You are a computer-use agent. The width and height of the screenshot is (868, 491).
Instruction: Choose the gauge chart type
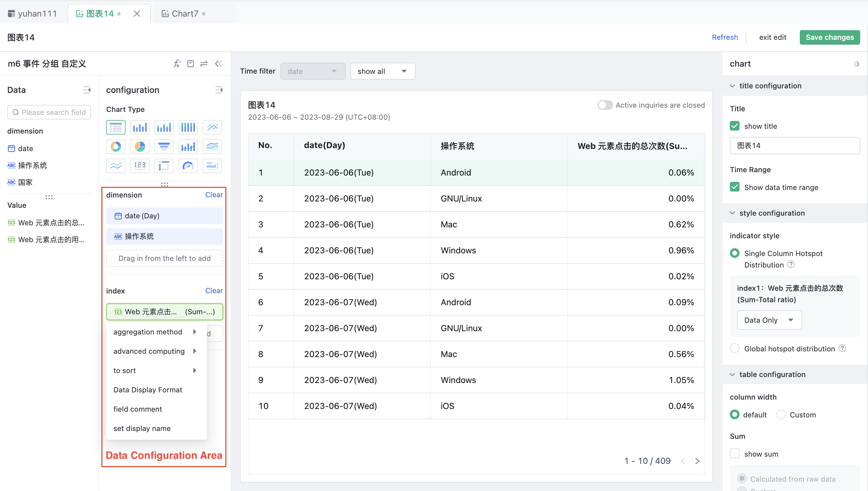pyautogui.click(x=188, y=166)
